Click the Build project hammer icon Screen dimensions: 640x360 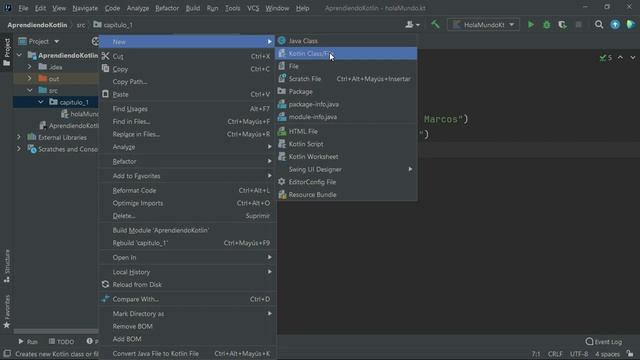436,25
